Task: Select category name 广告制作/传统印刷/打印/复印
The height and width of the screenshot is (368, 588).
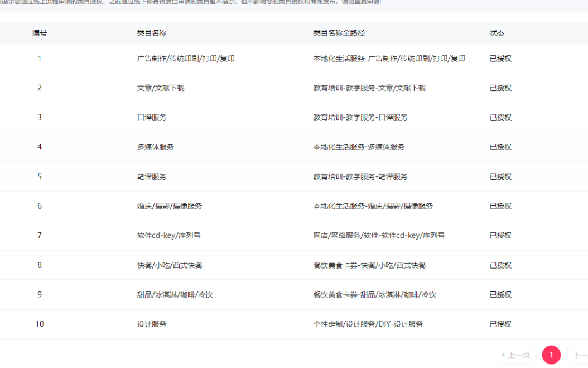Action: 186,59
